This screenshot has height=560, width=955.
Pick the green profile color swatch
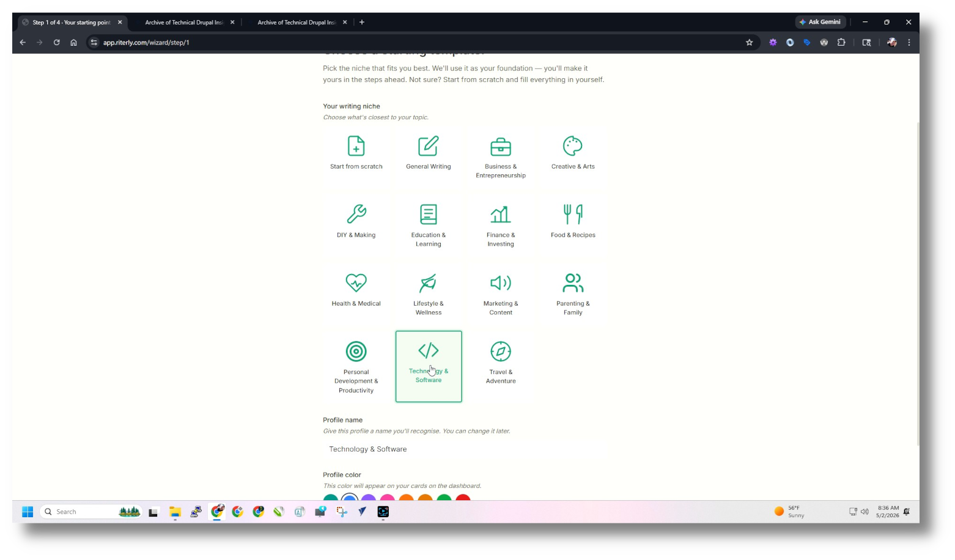point(444,498)
